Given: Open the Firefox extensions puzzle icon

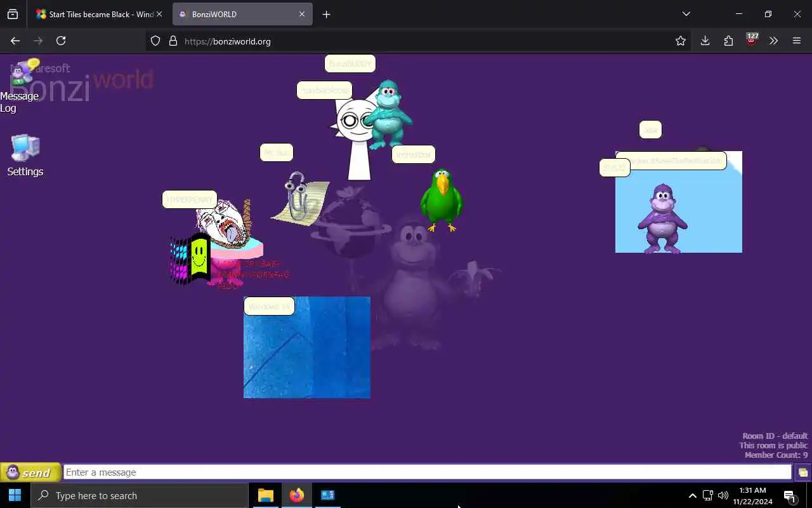Looking at the screenshot, I should click(728, 41).
